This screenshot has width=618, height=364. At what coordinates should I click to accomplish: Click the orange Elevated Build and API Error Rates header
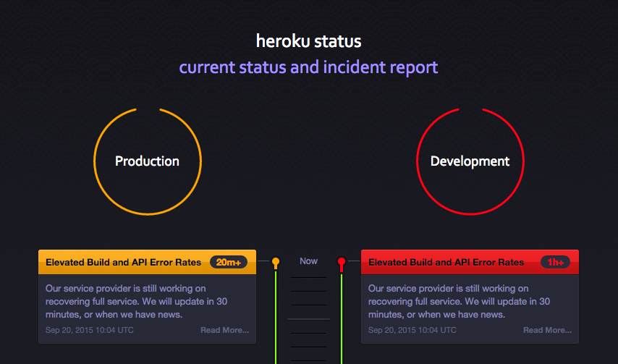pos(147,262)
